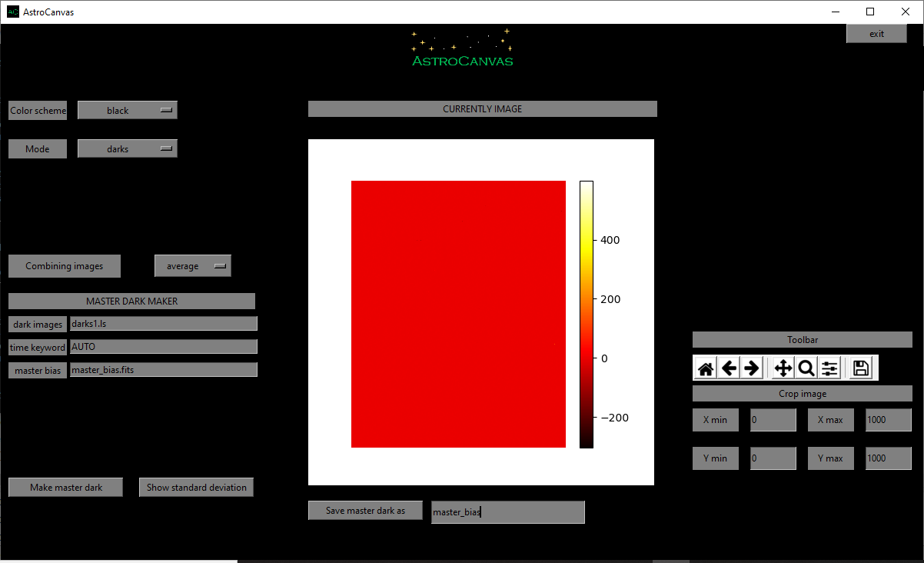Maximize the AstroCanvas window
This screenshot has height=563, width=924.
[870, 12]
